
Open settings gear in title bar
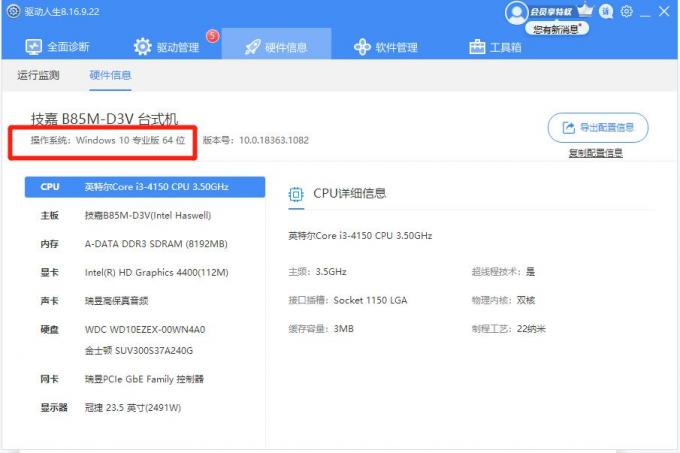626,11
